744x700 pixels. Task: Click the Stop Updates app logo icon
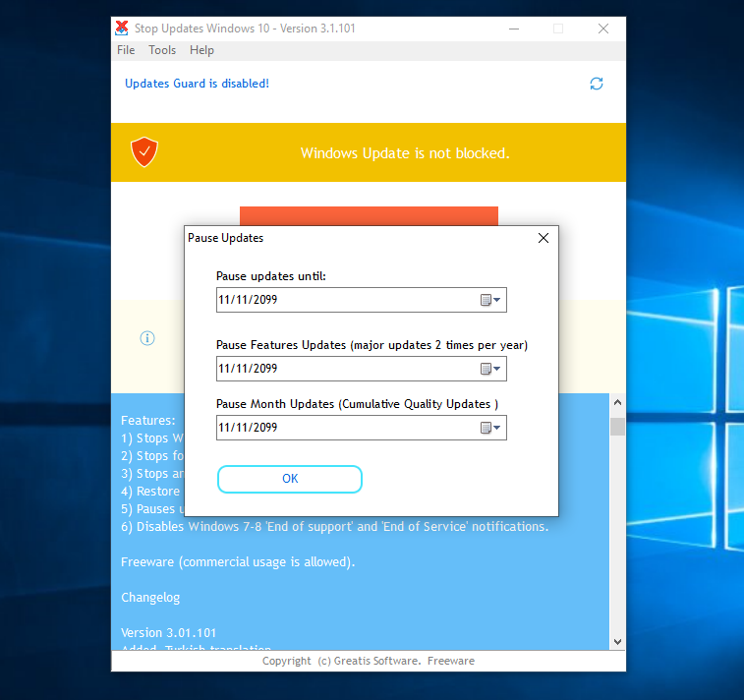click(122, 28)
